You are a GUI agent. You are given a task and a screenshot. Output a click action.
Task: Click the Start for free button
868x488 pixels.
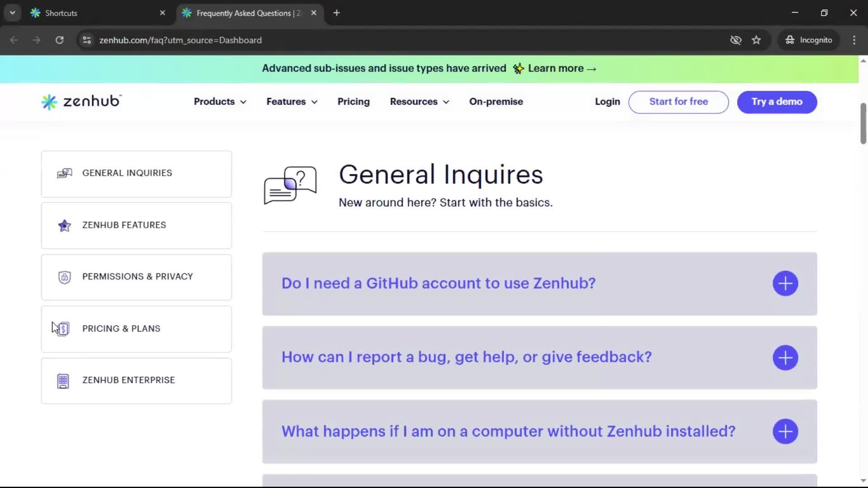click(679, 102)
